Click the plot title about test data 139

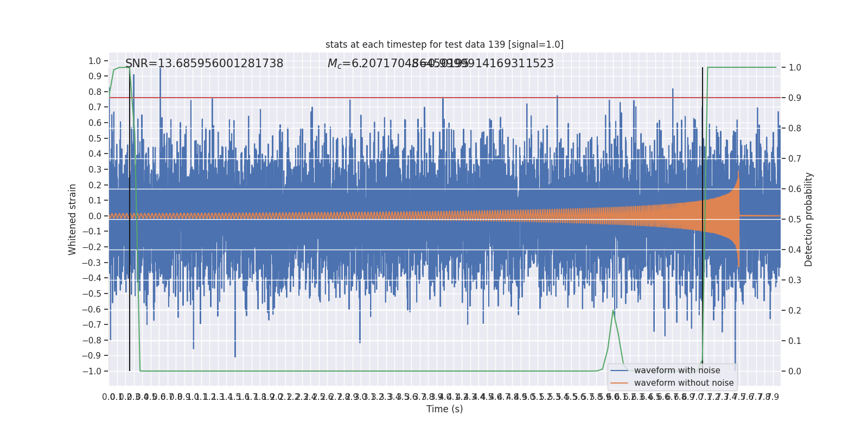tap(444, 44)
